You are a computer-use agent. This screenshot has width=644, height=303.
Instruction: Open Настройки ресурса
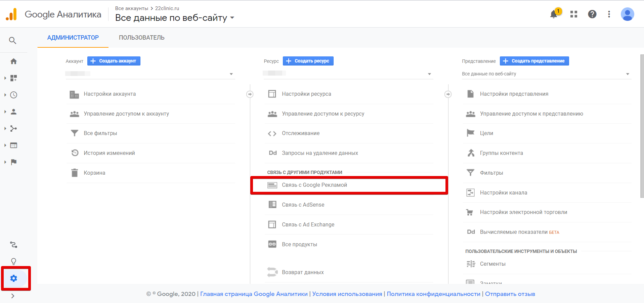tap(349, 94)
